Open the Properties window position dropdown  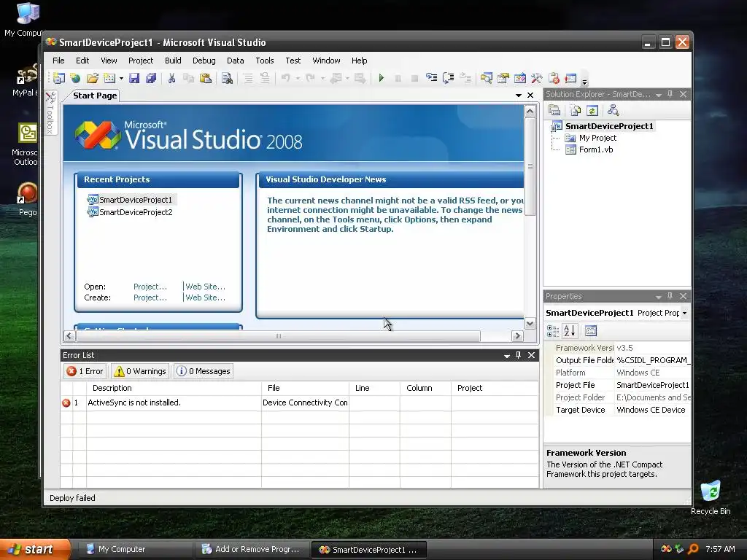click(659, 297)
